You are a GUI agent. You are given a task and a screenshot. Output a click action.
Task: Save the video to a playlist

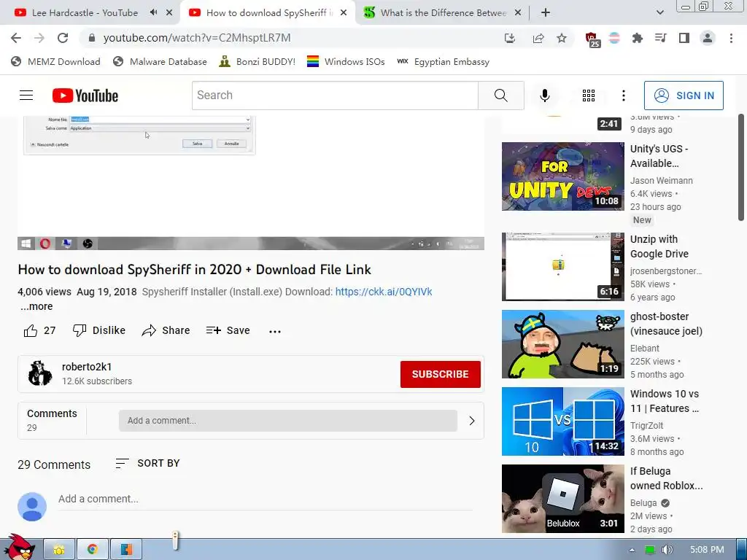coord(228,330)
